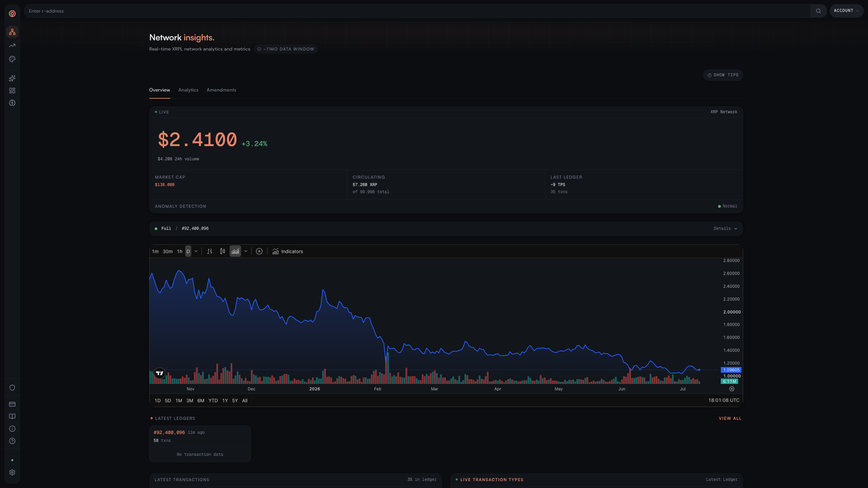Click the 57.26B XRP circulating value
The width and height of the screenshot is (868, 488).
point(365,185)
